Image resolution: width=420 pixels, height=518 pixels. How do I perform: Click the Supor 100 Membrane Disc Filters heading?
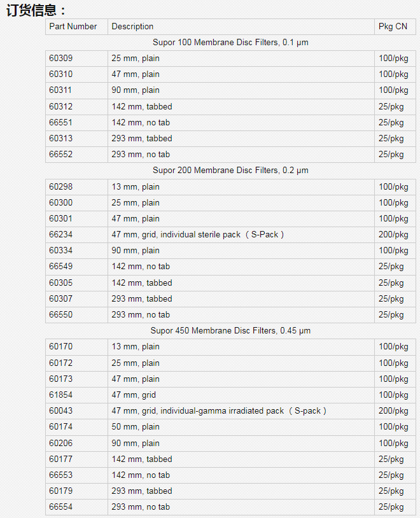pyautogui.click(x=230, y=43)
